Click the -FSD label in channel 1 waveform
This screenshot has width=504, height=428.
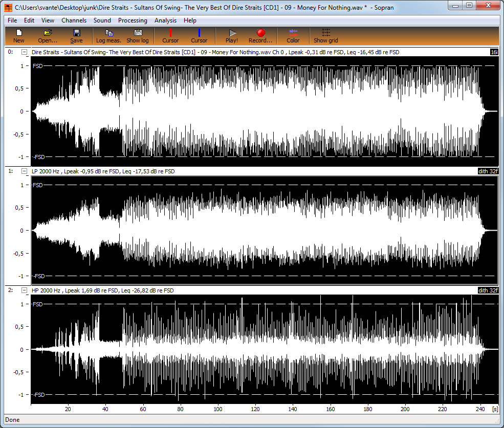[39, 276]
